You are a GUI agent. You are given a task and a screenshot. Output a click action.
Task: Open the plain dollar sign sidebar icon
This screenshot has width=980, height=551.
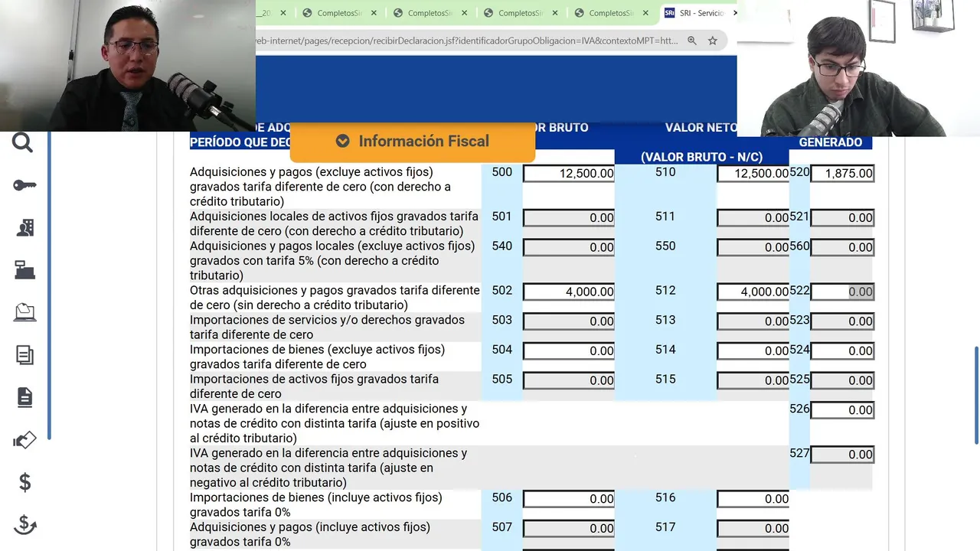[24, 482]
